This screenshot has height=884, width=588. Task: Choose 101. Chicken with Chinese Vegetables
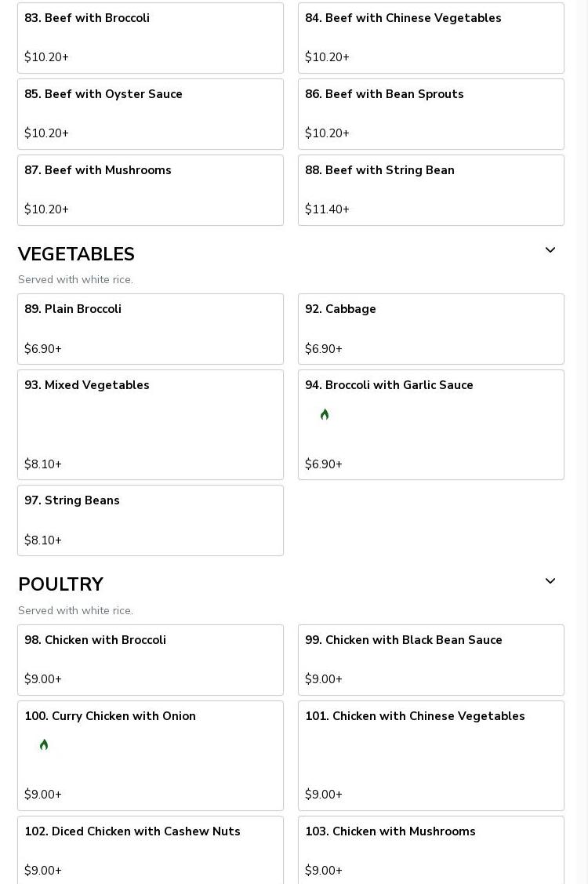430,755
